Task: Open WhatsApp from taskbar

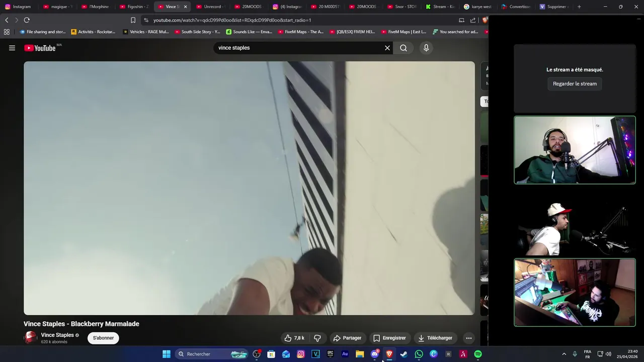Action: (419, 354)
